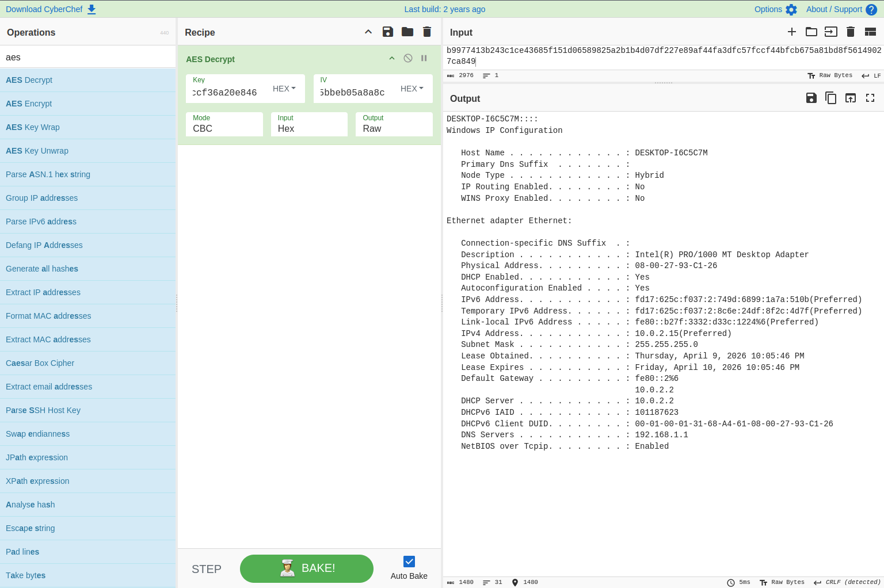Open input LF end-of-line selector

pyautogui.click(x=871, y=75)
